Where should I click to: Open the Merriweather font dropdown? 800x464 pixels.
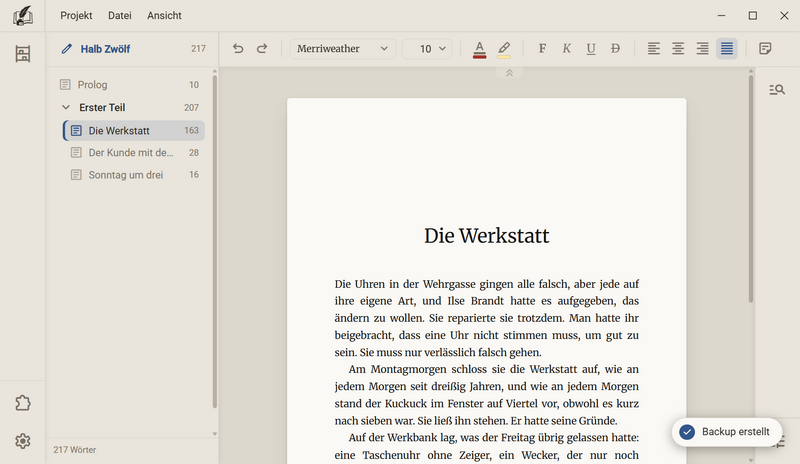(x=343, y=48)
